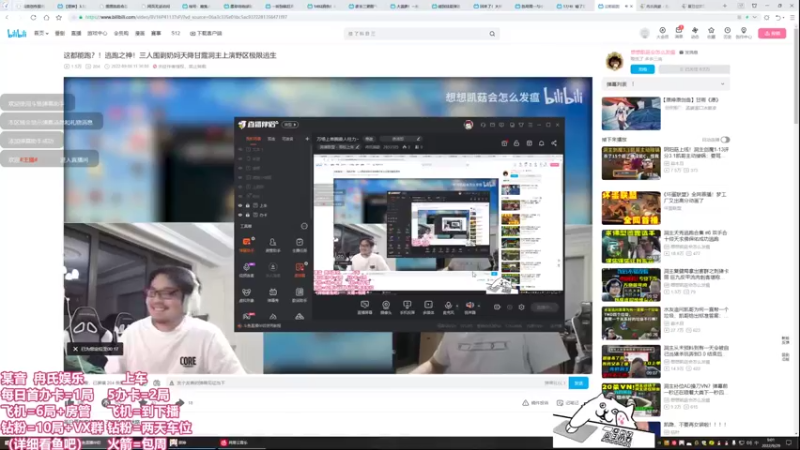Open the 直播 menu item

(76, 34)
